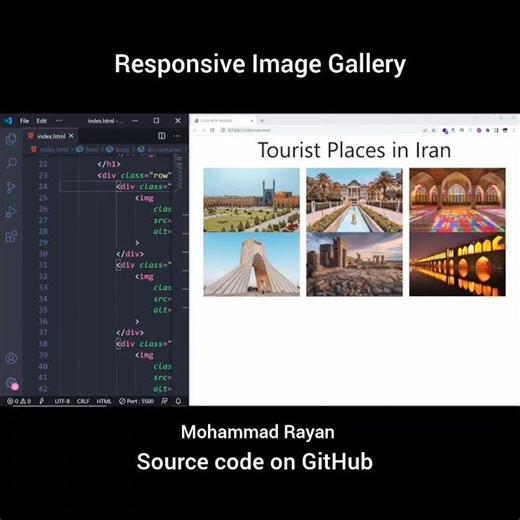Close the current browser tab
The height and width of the screenshot is (520, 520).
tap(252, 121)
